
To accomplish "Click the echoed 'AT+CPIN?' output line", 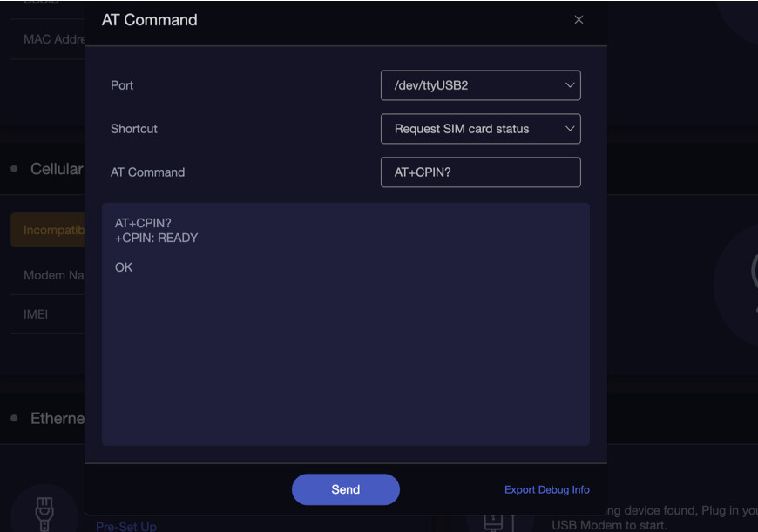I will 143,223.
